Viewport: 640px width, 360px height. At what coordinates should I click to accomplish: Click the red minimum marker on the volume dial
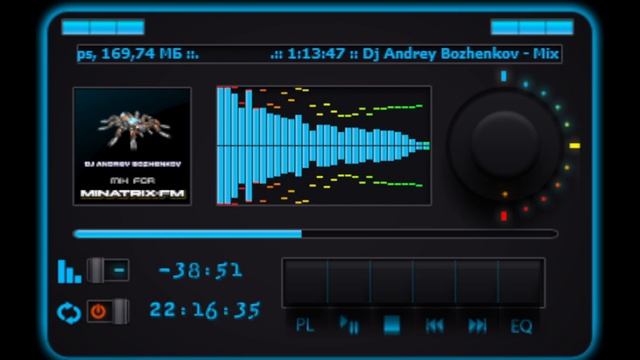[504, 216]
